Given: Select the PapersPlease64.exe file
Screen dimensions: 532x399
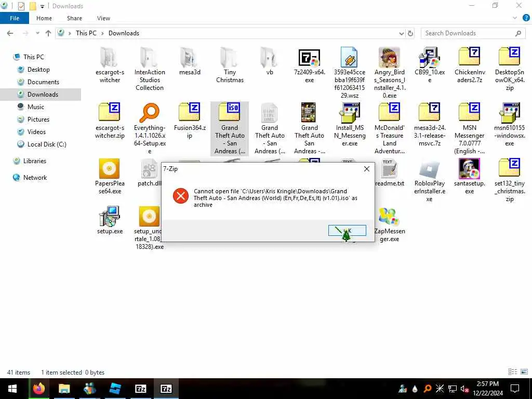Looking at the screenshot, I should click(x=110, y=177).
